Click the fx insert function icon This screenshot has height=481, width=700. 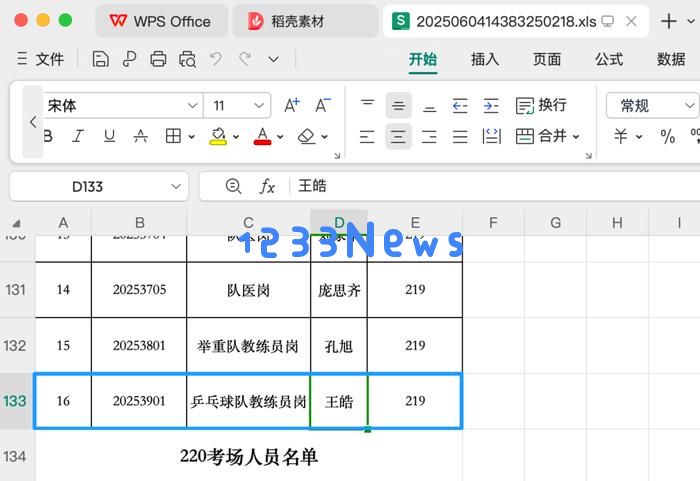pyautogui.click(x=267, y=186)
